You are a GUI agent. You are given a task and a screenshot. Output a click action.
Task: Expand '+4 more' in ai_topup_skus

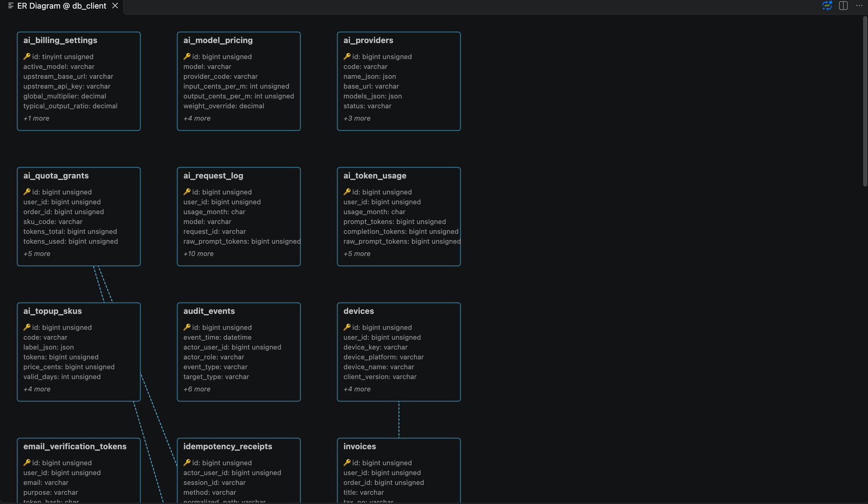[x=37, y=389]
